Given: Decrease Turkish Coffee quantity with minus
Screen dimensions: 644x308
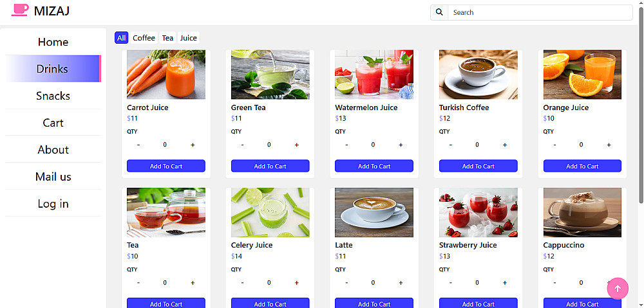Looking at the screenshot, I should tap(450, 145).
